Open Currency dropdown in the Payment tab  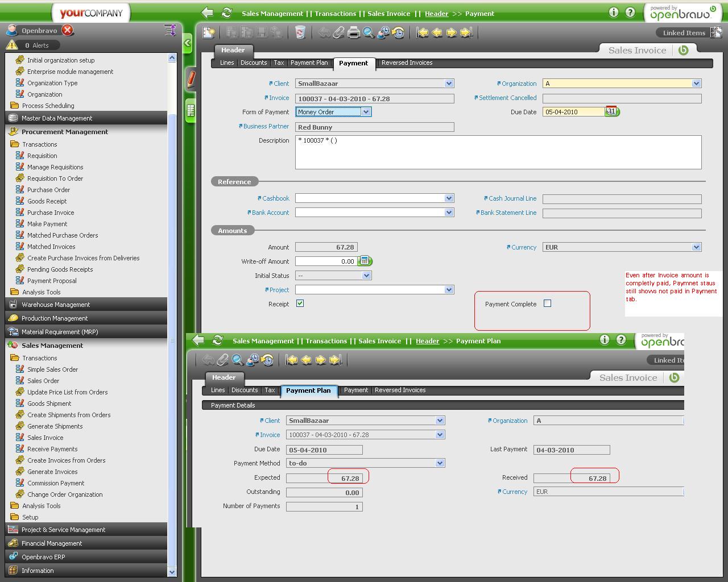coord(696,247)
